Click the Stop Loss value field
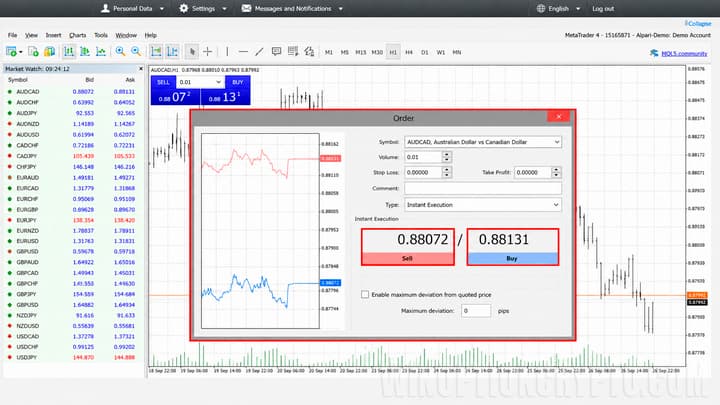 pyautogui.click(x=423, y=172)
